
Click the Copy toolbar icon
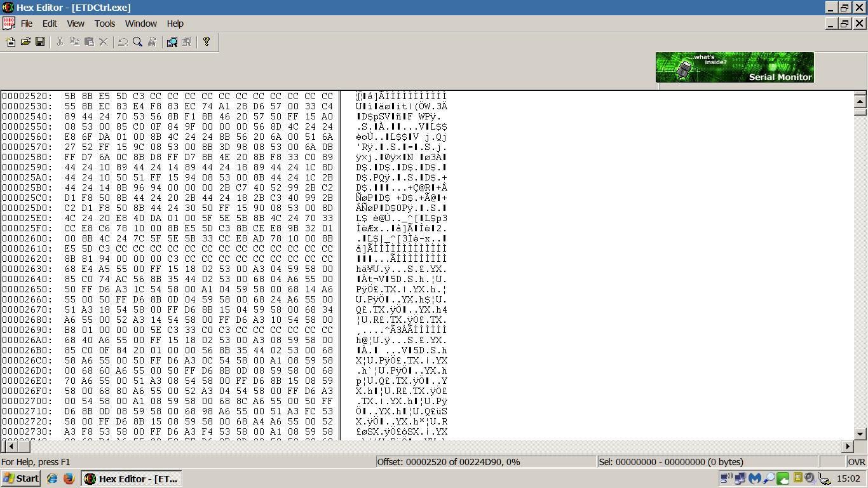coord(74,42)
